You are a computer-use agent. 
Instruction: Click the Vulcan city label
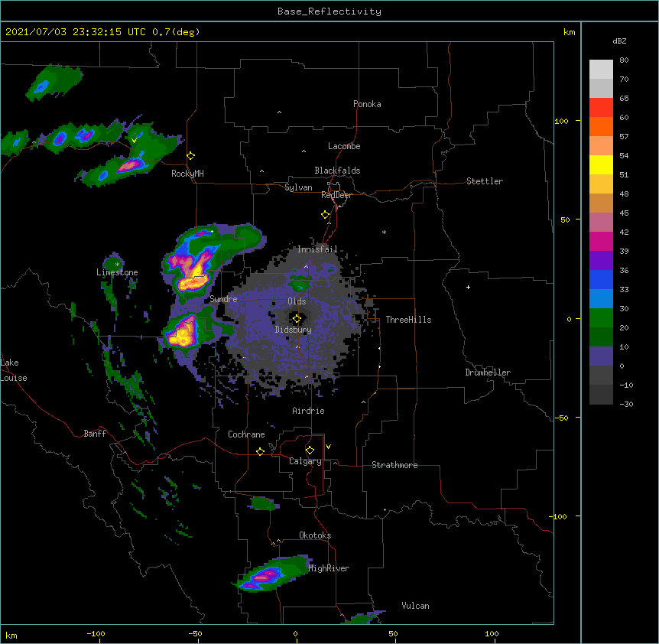pyautogui.click(x=415, y=606)
